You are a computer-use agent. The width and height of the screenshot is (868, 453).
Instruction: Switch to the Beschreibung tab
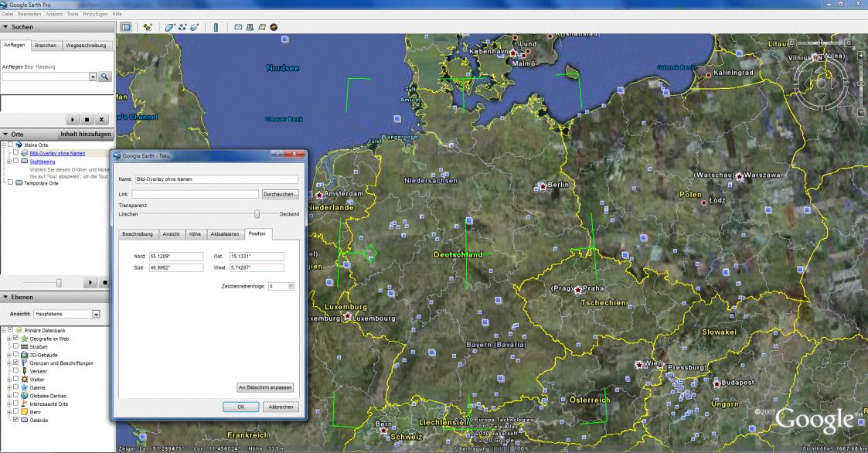(x=138, y=233)
